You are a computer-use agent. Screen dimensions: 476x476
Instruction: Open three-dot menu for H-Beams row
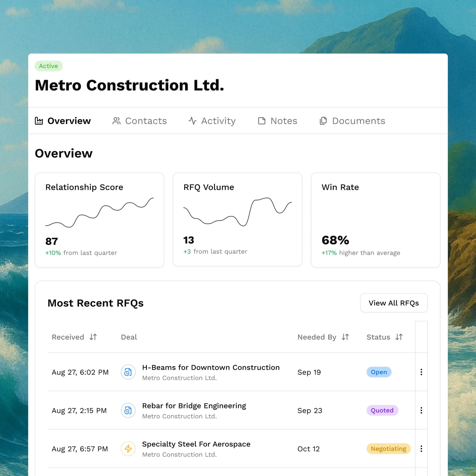421,372
